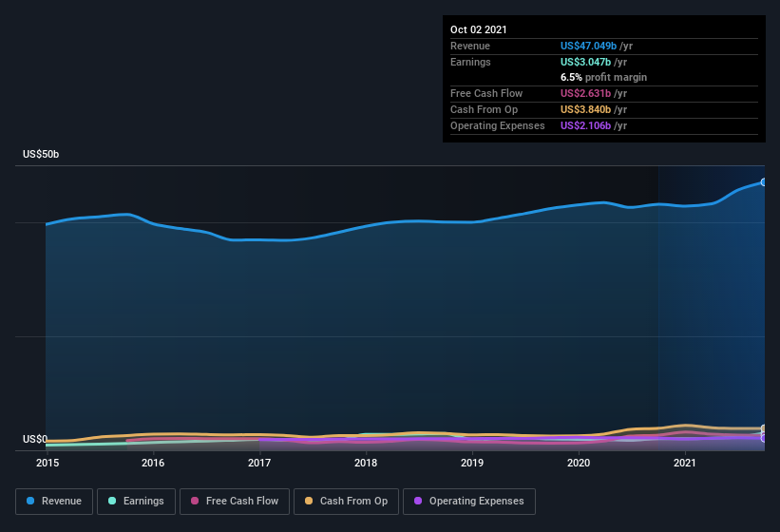
Task: Select the 2017 x-axis label
Action: [259, 463]
